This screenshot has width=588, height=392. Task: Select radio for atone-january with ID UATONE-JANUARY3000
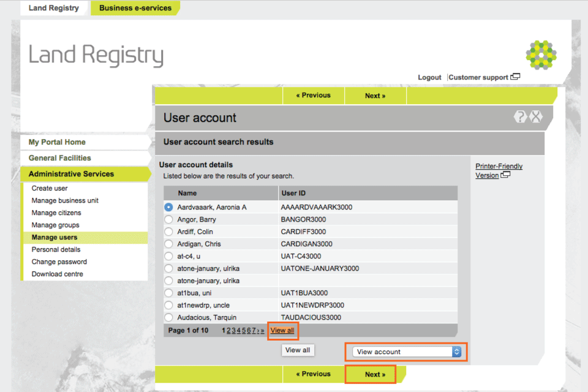(169, 269)
